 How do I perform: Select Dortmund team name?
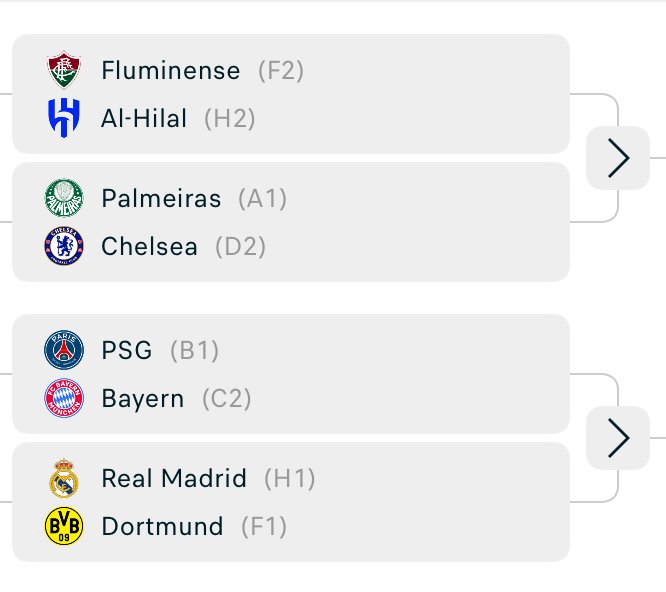[162, 527]
